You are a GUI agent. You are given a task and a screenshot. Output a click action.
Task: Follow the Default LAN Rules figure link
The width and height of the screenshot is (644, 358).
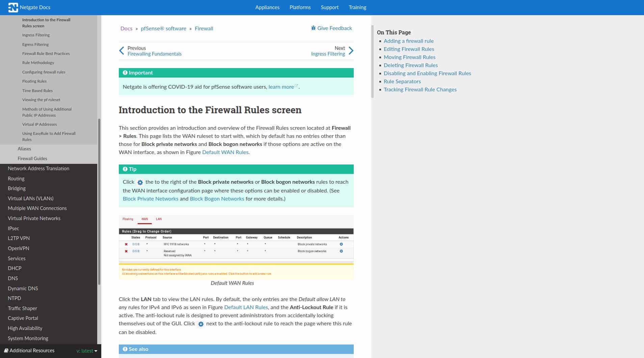point(246,307)
